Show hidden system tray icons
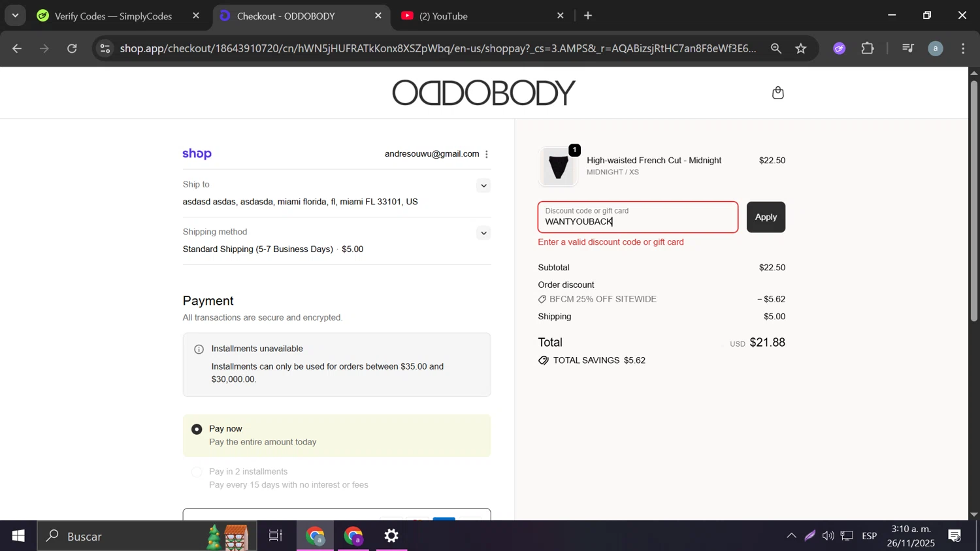The height and width of the screenshot is (551, 980). [791, 536]
